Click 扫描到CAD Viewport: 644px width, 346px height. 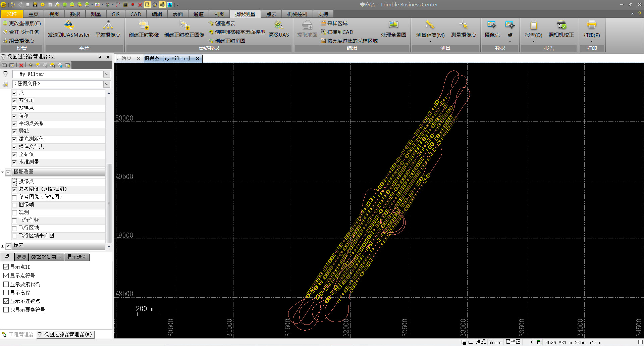[337, 32]
